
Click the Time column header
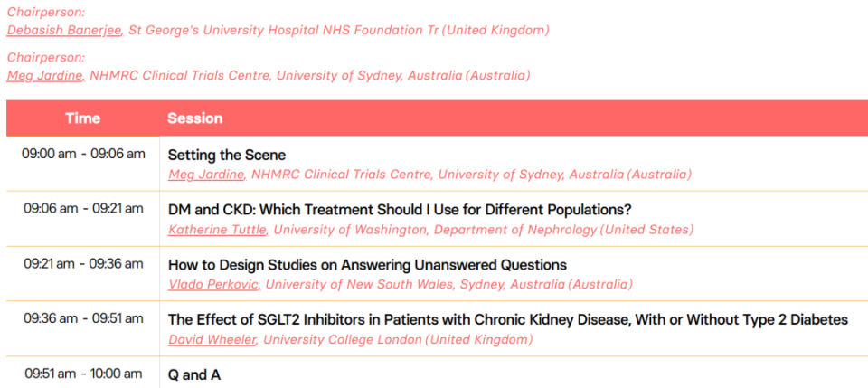82,118
